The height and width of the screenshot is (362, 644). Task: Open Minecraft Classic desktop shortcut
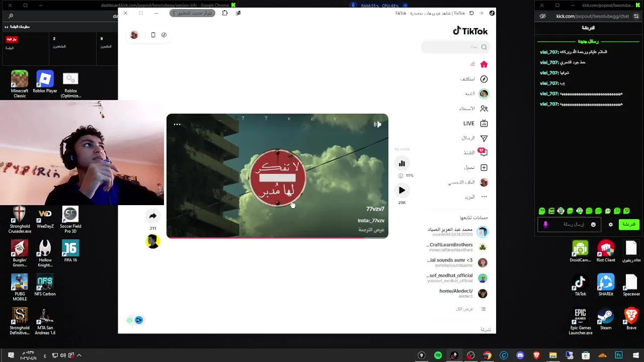(x=20, y=84)
